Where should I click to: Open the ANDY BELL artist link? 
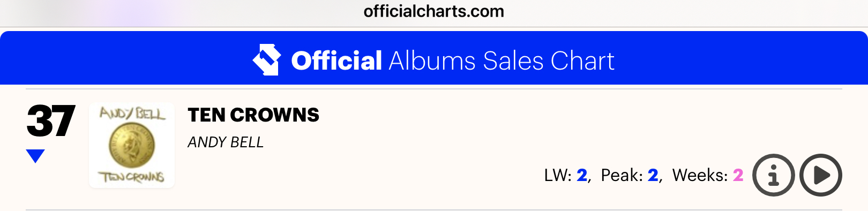(226, 142)
